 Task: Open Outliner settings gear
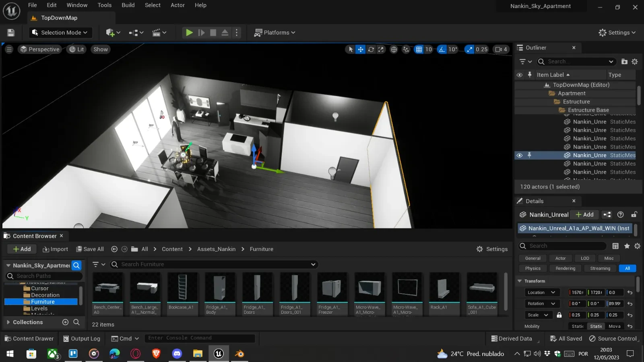(x=635, y=62)
